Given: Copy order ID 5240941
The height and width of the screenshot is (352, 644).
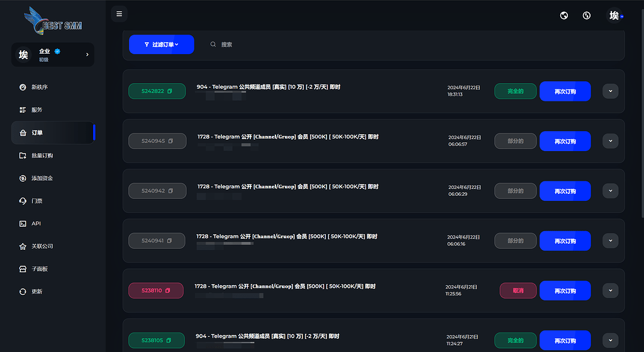Looking at the screenshot, I should point(169,241).
